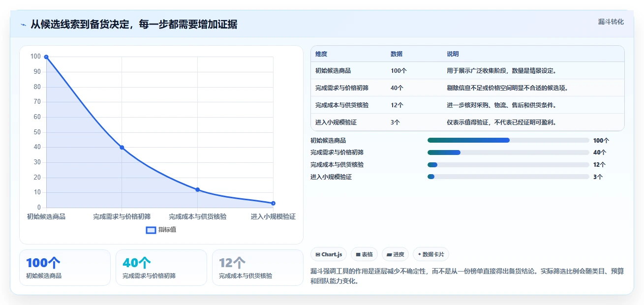The width and height of the screenshot is (644, 305).
Task: Toggle the 指标值 legend box in chart
Action: tap(151, 230)
